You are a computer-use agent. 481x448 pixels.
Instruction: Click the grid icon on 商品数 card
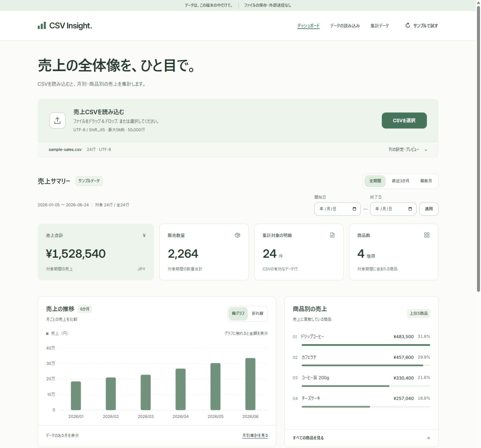pyautogui.click(x=427, y=235)
